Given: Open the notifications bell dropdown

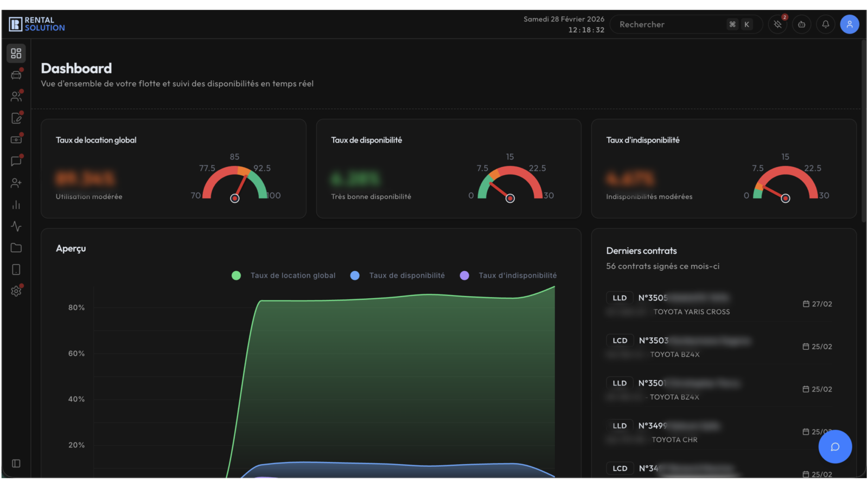Looking at the screenshot, I should pyautogui.click(x=825, y=24).
